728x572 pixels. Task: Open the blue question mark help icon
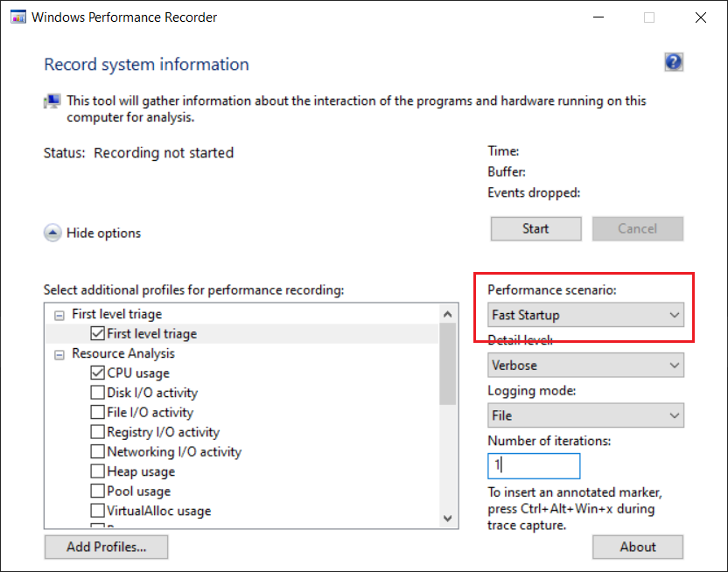674,62
